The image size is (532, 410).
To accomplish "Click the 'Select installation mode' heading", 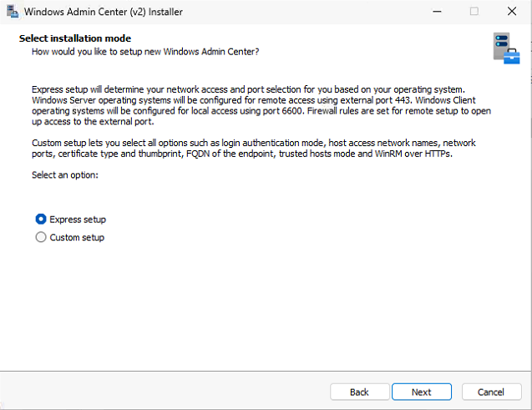I will pyautogui.click(x=75, y=38).
